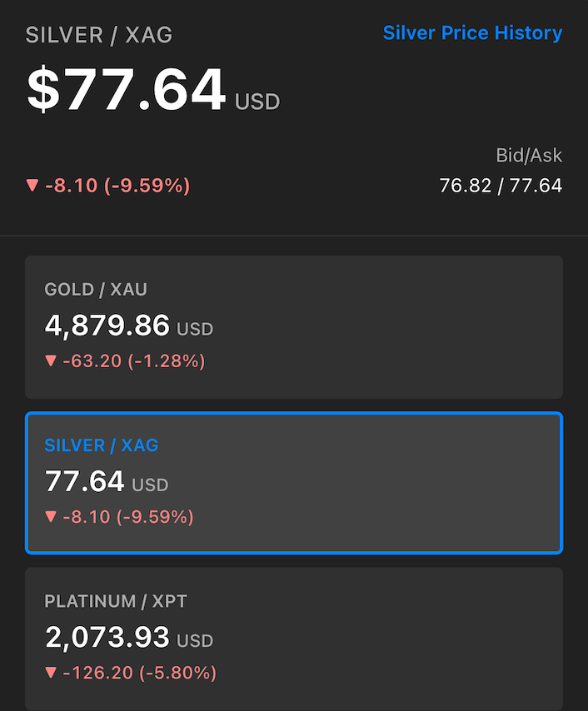Select the PLATINUM / XPT ticker label
Screen dimensions: 588x711
tap(116, 601)
